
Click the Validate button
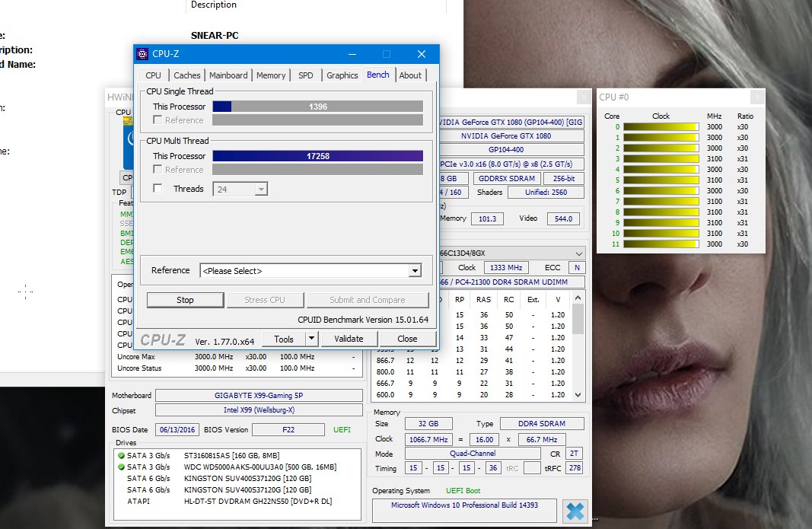tap(349, 339)
